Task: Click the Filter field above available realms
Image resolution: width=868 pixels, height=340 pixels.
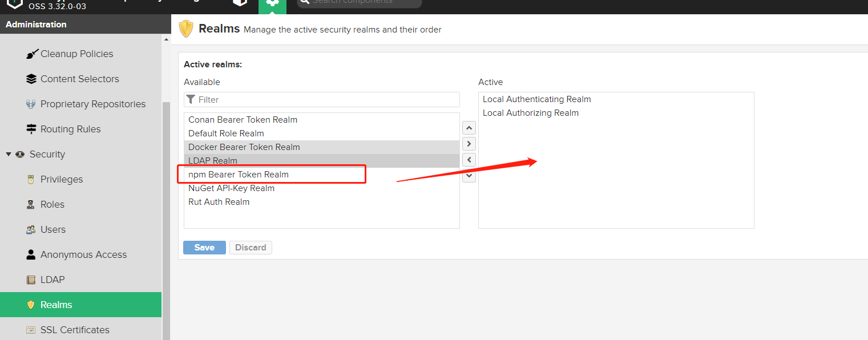Action: click(x=322, y=99)
